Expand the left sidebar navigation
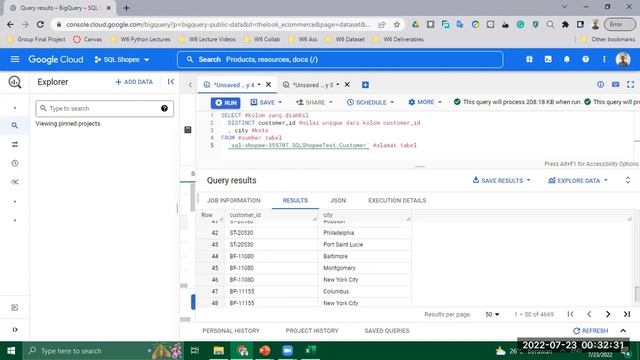The width and height of the screenshot is (640, 360). pos(15,329)
